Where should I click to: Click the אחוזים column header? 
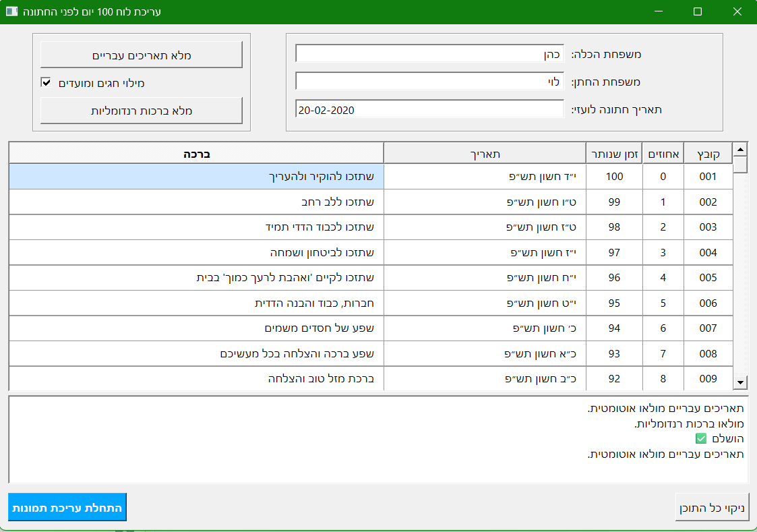663,152
